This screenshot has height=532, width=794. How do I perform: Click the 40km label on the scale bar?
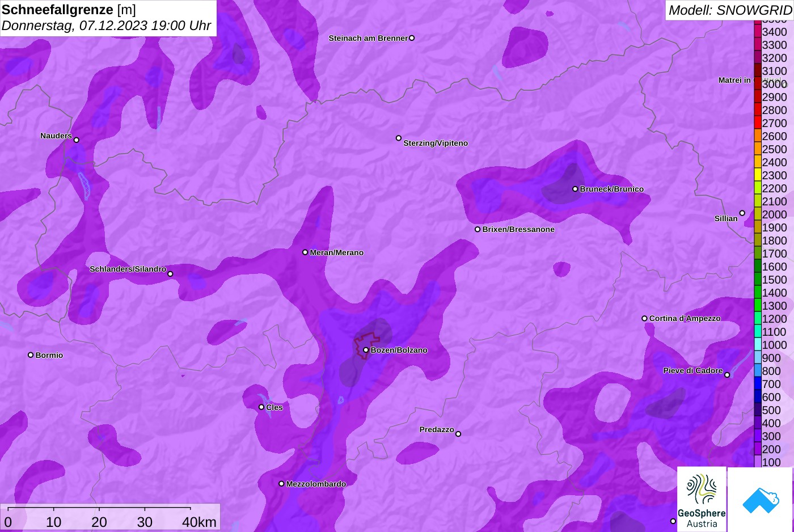click(199, 522)
